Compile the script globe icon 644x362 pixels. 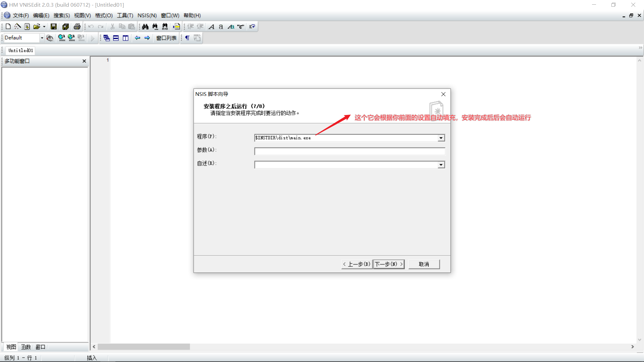pyautogui.click(x=62, y=38)
